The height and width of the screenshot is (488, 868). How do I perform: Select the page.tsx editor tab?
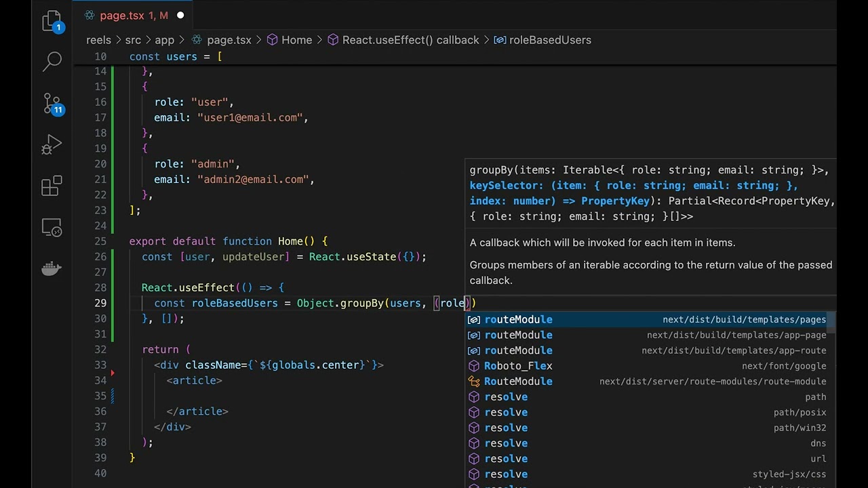134,15
